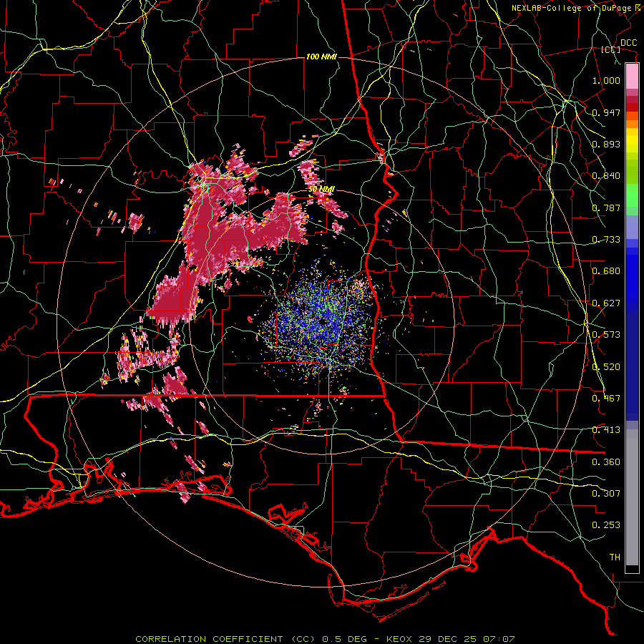
Task: Pick the 0.360 scale value
Action: (x=606, y=462)
